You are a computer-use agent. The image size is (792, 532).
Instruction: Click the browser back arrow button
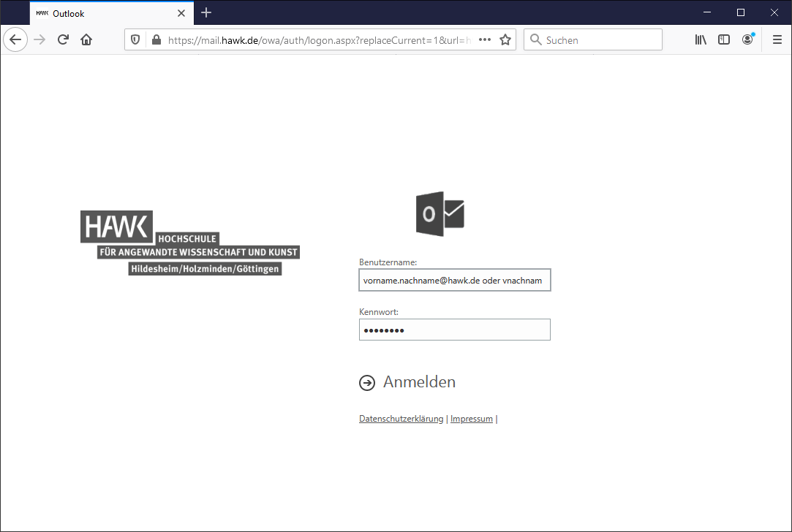15,40
